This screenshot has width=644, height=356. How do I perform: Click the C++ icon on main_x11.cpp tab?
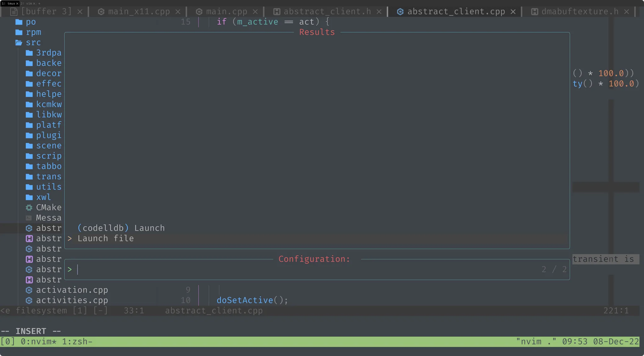(x=101, y=12)
